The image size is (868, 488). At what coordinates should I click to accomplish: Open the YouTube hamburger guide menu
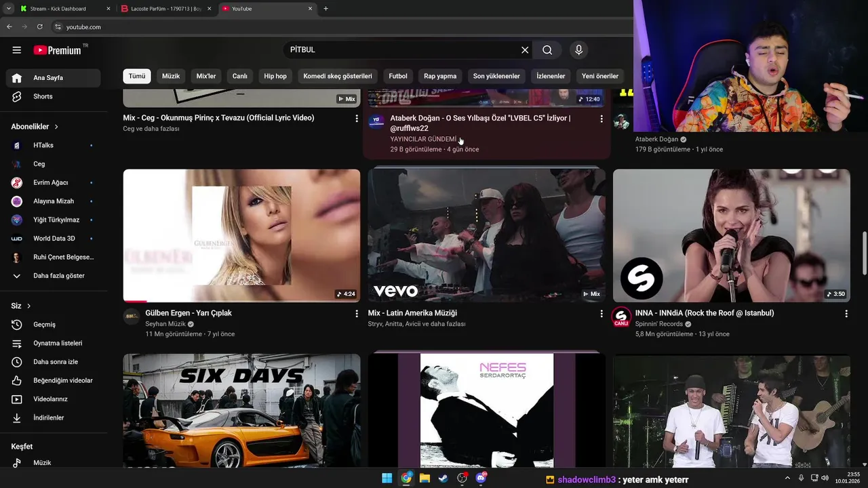17,50
